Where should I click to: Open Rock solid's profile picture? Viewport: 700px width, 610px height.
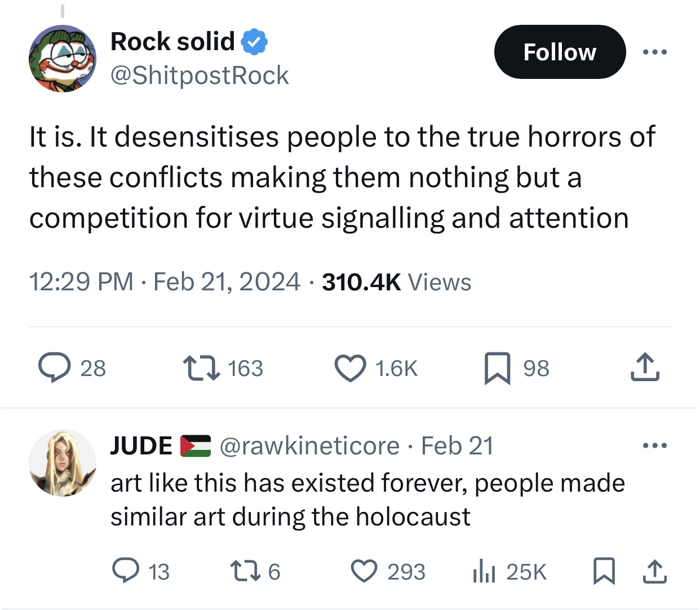pos(63,59)
